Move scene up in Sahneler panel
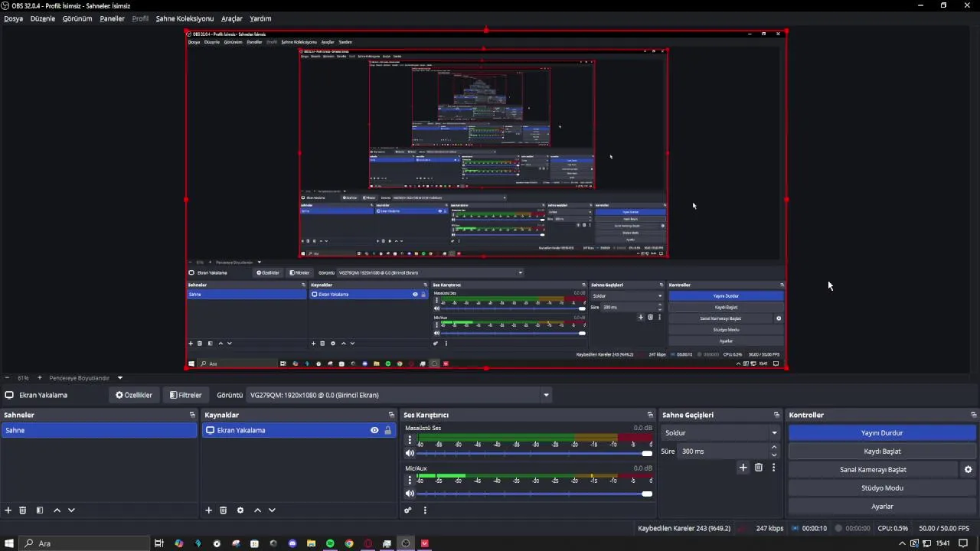 tap(57, 510)
